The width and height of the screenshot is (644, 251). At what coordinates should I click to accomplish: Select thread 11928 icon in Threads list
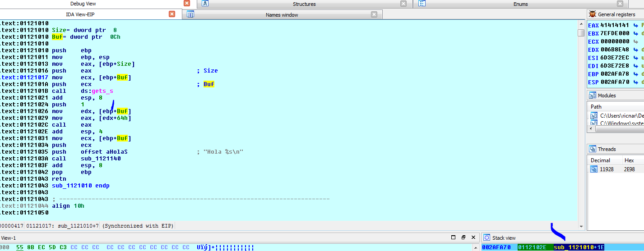point(594,169)
